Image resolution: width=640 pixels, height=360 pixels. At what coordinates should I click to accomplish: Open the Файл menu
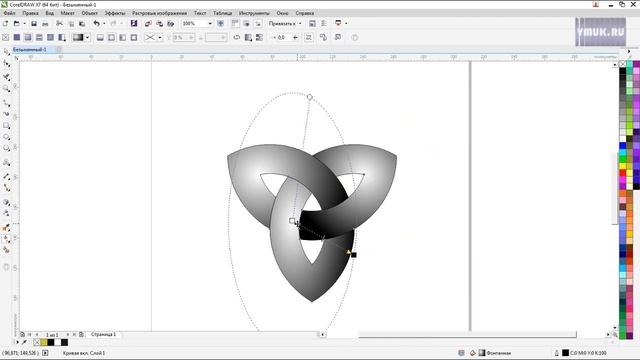pyautogui.click(x=9, y=13)
